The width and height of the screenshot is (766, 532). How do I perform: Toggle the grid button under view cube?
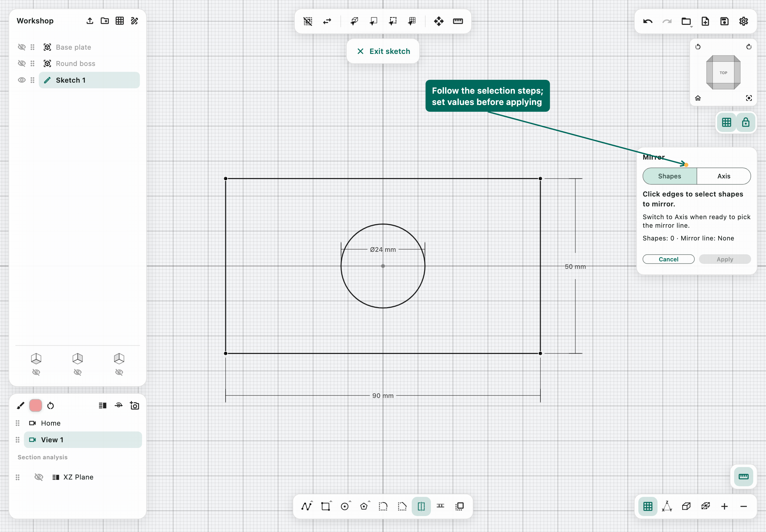[727, 122]
